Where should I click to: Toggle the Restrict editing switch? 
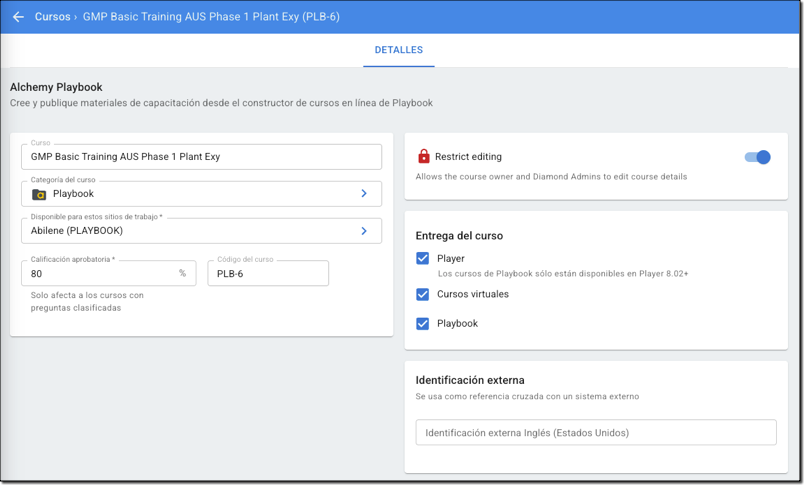pyautogui.click(x=757, y=157)
